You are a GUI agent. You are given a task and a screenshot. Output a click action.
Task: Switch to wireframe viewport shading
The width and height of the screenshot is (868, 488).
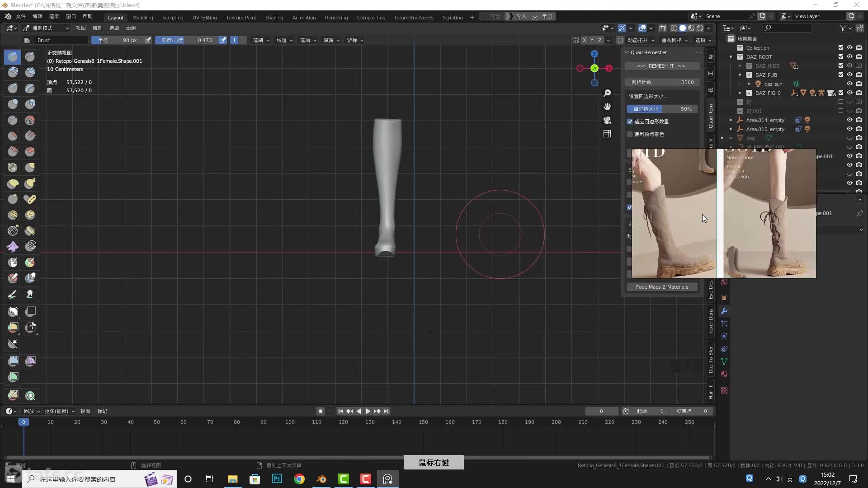coord(674,28)
